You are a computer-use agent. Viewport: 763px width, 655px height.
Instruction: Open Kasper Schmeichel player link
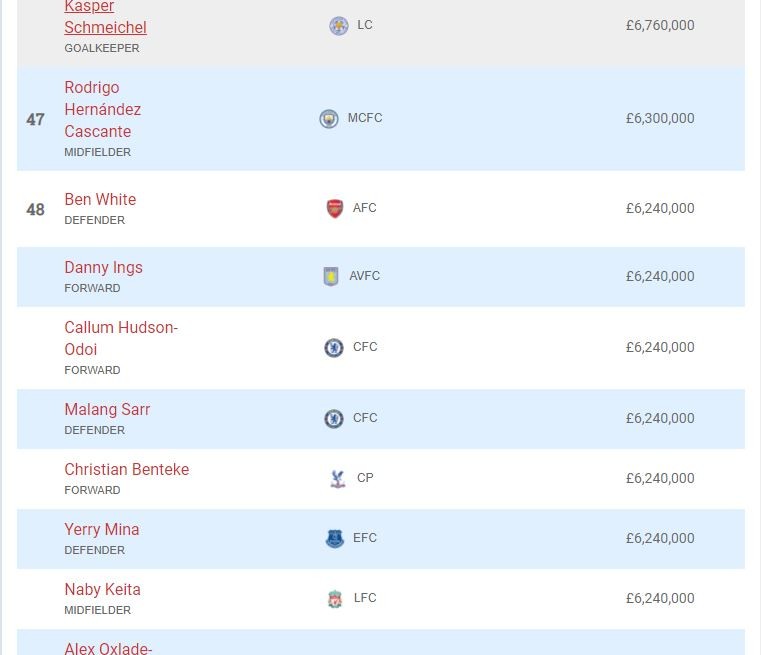click(105, 17)
